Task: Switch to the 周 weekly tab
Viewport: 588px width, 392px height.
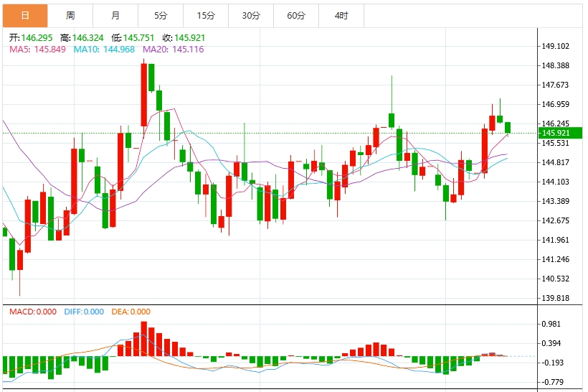Action: coord(70,16)
